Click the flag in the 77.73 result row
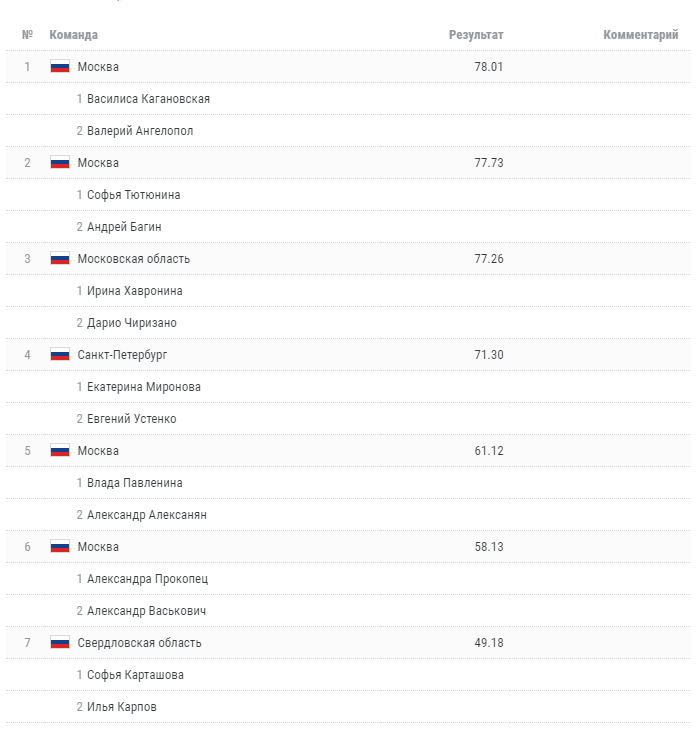 click(x=59, y=163)
